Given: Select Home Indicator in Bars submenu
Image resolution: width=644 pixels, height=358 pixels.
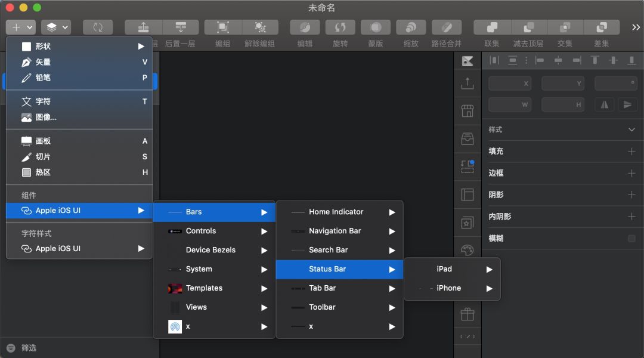Looking at the screenshot, I should (339, 212).
